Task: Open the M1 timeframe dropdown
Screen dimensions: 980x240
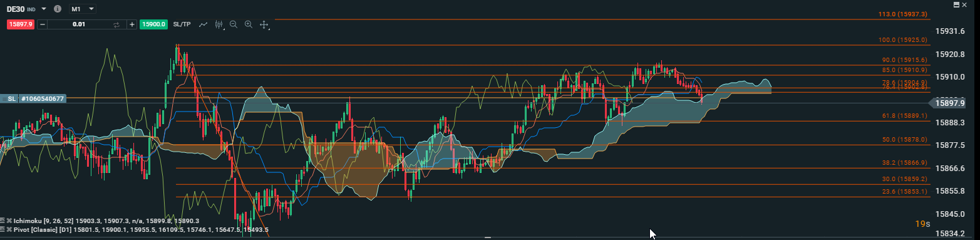Action: coord(82,9)
